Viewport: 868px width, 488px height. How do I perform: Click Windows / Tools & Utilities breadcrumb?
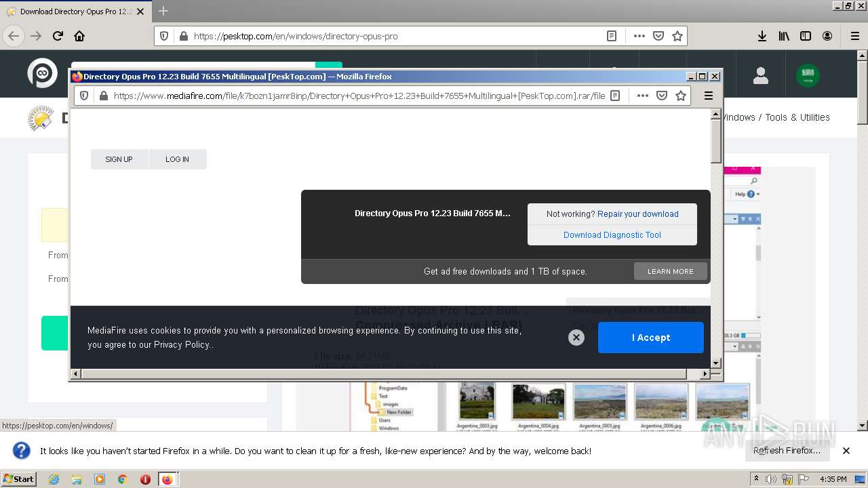pyautogui.click(x=775, y=117)
